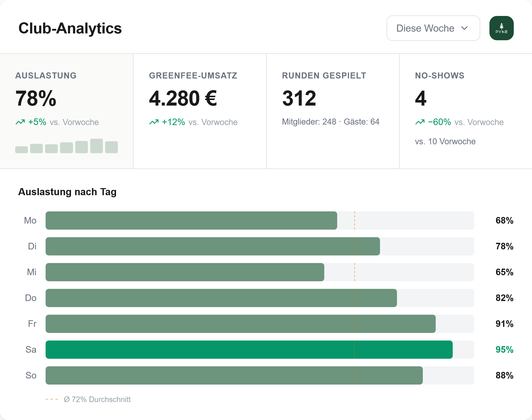
Task: Click the tallest bar in the mini sparkline
Action: [x=97, y=146]
